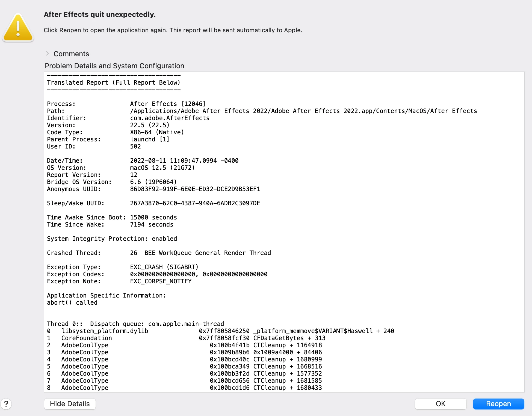Viewport: 532px width, 416px height.
Task: Click the OK button
Action: [440, 404]
